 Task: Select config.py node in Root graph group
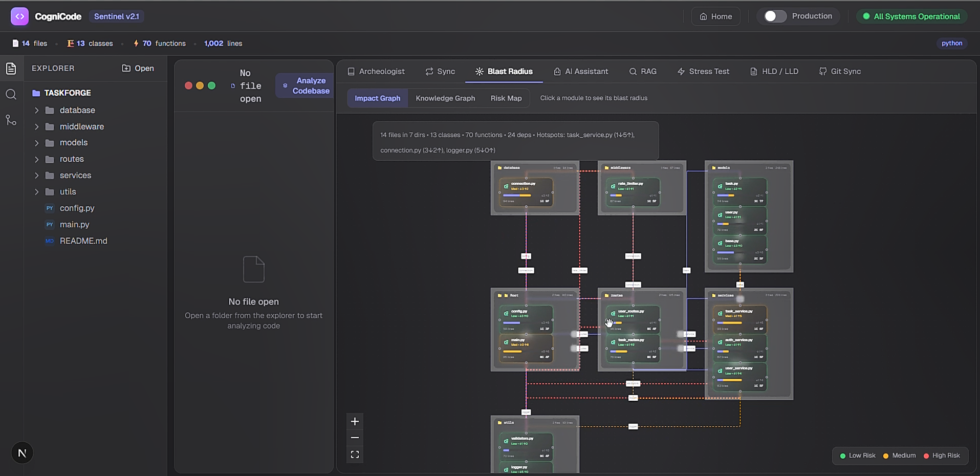(526, 320)
